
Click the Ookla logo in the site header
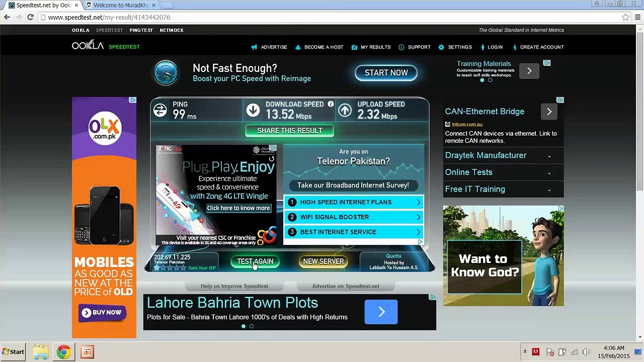pos(88,46)
